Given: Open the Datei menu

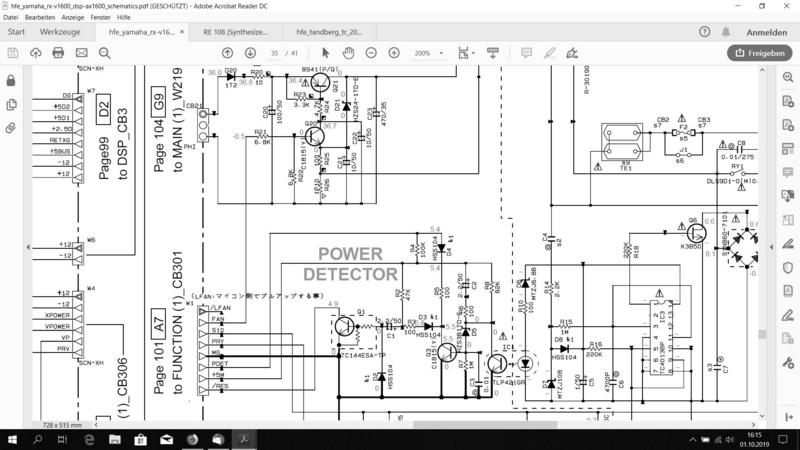Looking at the screenshot, I should (x=10, y=17).
